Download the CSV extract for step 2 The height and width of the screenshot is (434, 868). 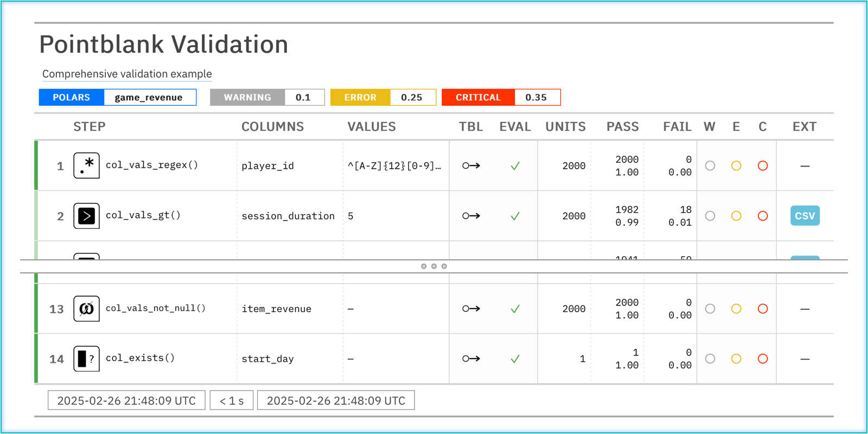tap(805, 216)
